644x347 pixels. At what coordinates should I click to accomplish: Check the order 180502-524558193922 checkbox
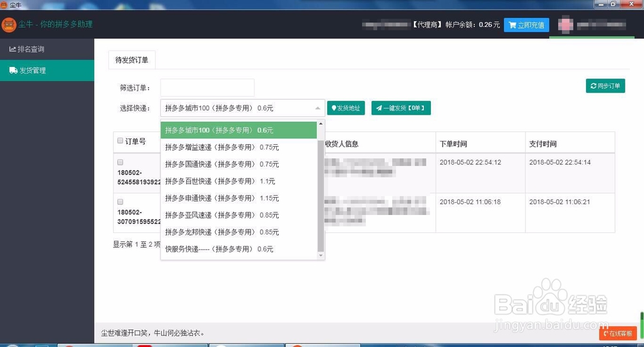[x=120, y=162]
